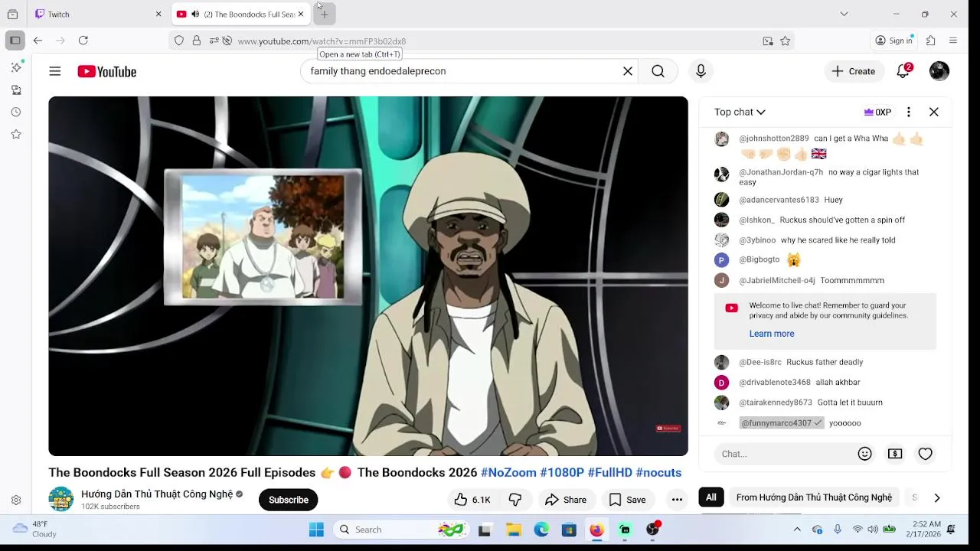Open a new tab
Viewport: 980px width, 551px height.
(x=324, y=14)
